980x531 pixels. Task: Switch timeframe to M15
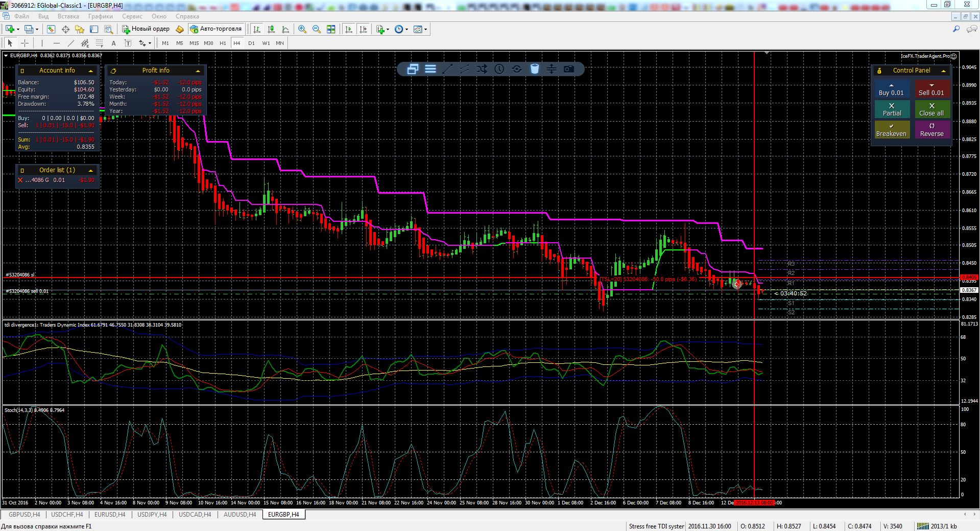(x=194, y=43)
